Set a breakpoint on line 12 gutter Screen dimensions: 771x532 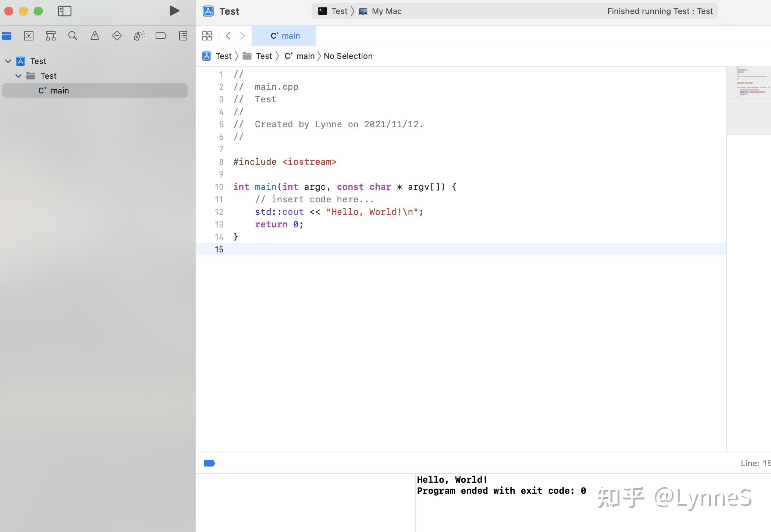pos(219,212)
